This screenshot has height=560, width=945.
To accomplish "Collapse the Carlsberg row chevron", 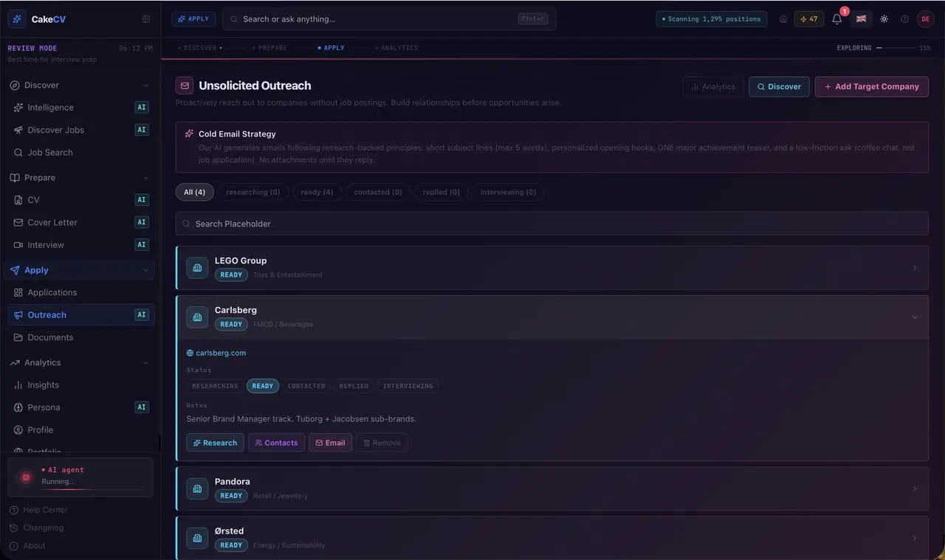I will click(915, 317).
